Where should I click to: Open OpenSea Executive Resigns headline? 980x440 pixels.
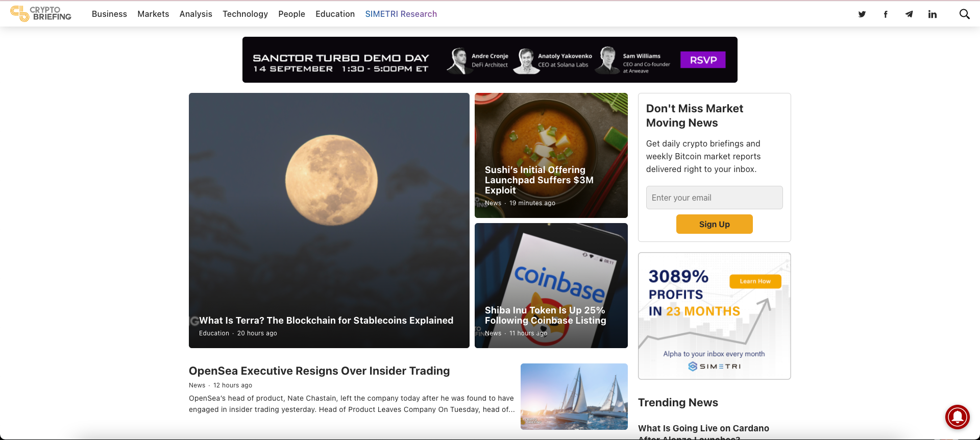coord(320,371)
